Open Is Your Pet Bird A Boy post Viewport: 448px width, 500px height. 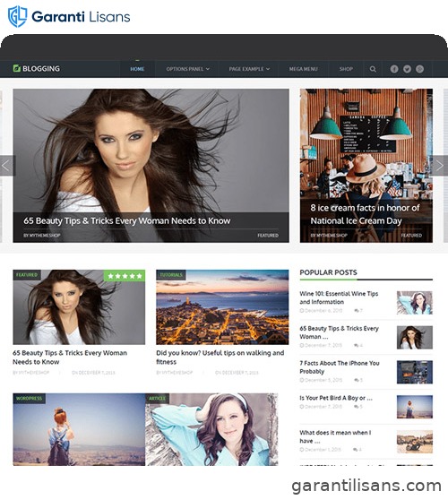[336, 398]
